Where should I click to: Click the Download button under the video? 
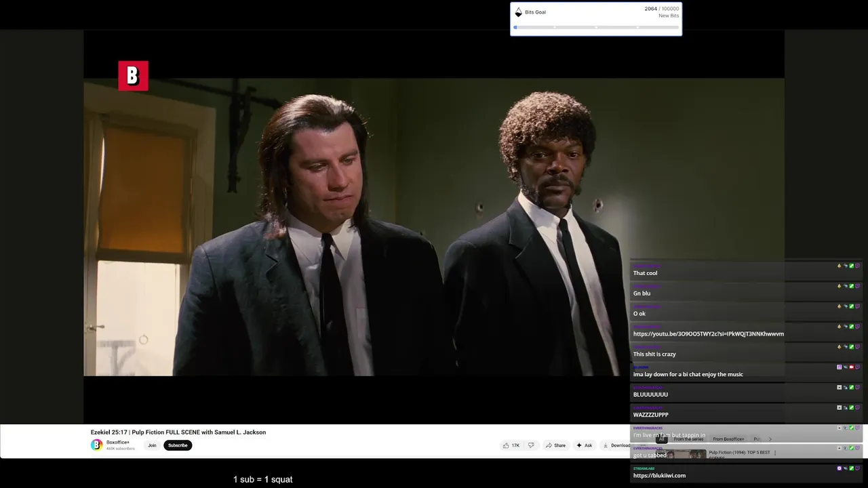point(616,445)
